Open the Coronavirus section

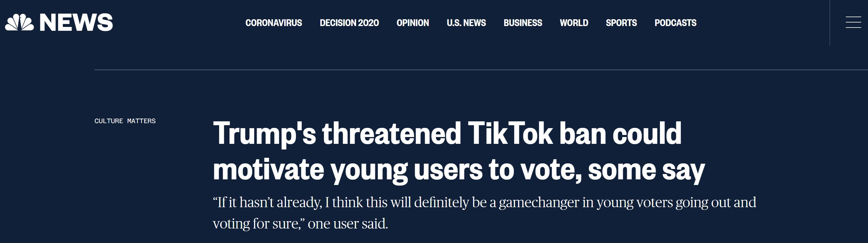click(274, 23)
